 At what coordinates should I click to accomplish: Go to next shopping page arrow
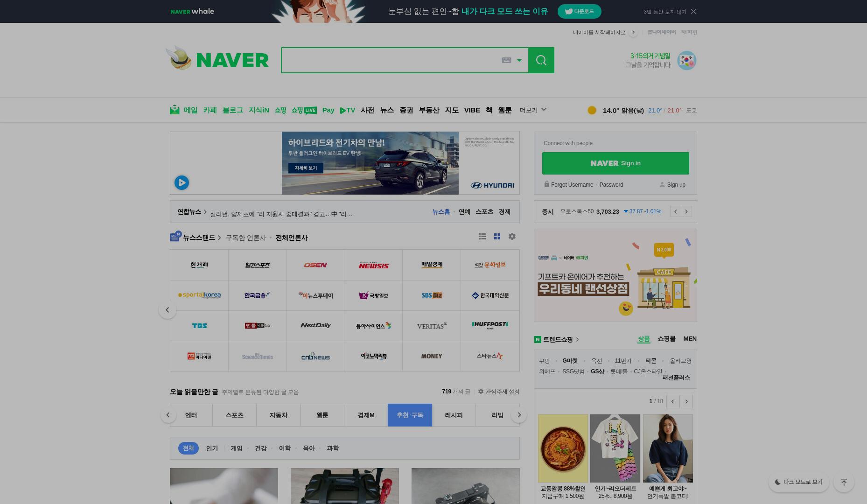click(686, 402)
